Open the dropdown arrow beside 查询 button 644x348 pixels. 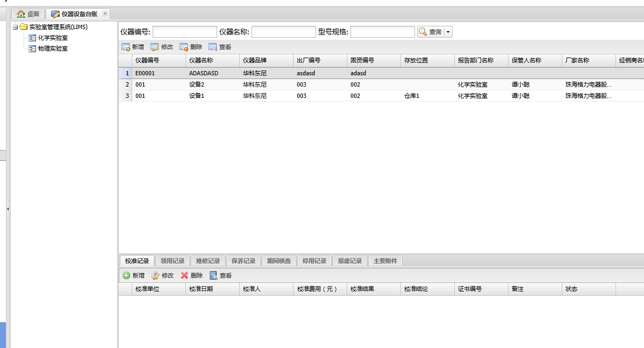(x=448, y=32)
